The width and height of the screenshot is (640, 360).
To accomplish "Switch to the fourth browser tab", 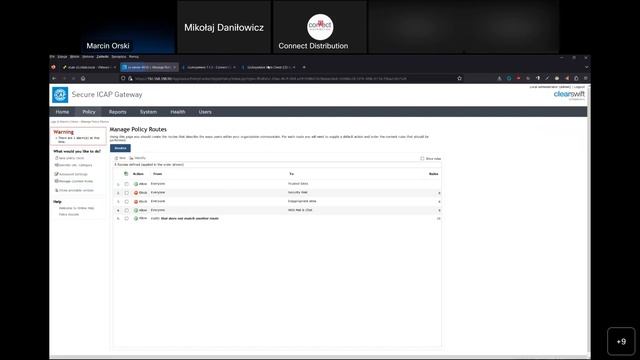I will 268,67.
